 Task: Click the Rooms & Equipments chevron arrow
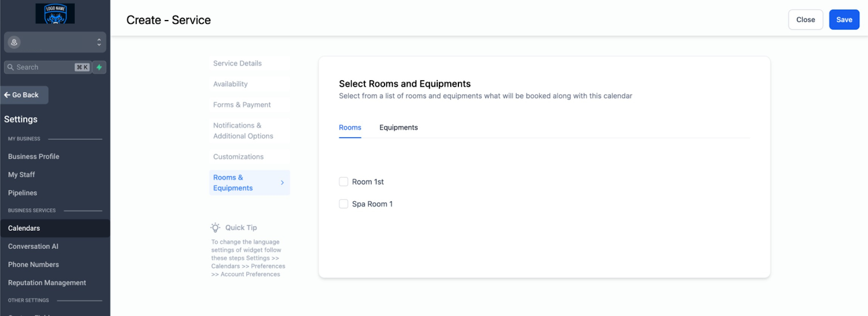click(x=282, y=183)
